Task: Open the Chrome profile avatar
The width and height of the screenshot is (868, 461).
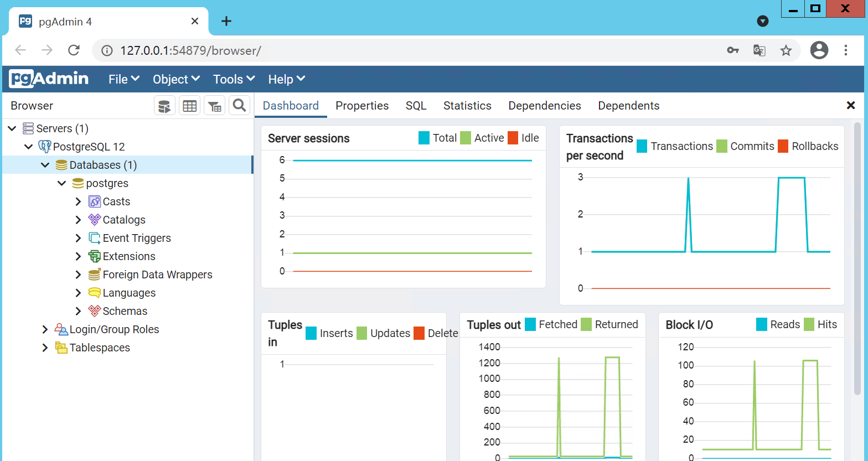Action: pyautogui.click(x=819, y=50)
